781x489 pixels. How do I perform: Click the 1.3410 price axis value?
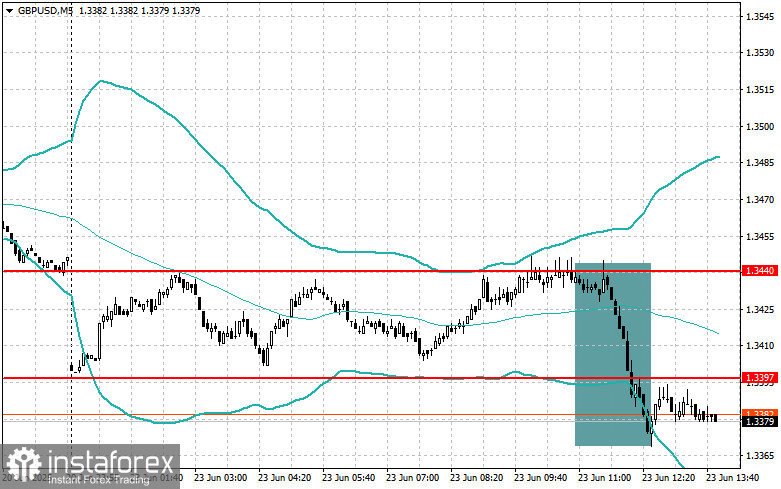point(760,346)
